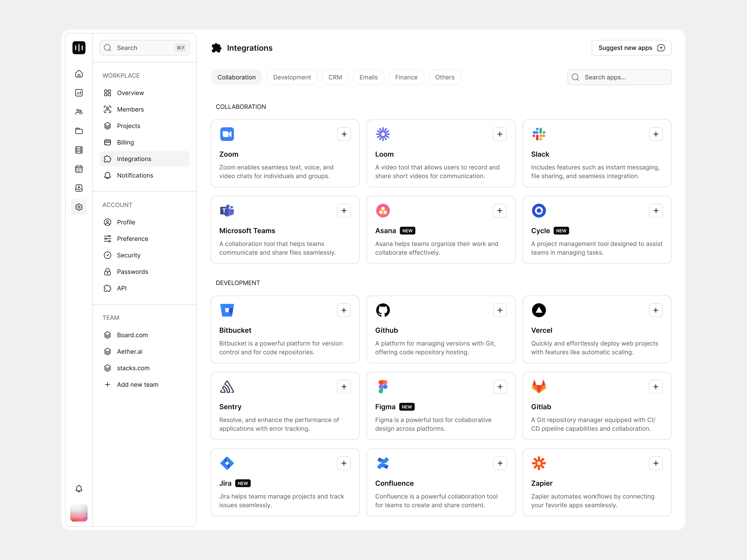The width and height of the screenshot is (747, 560).
Task: Click the gradient user avatar thumbnail
Action: pos(79,513)
